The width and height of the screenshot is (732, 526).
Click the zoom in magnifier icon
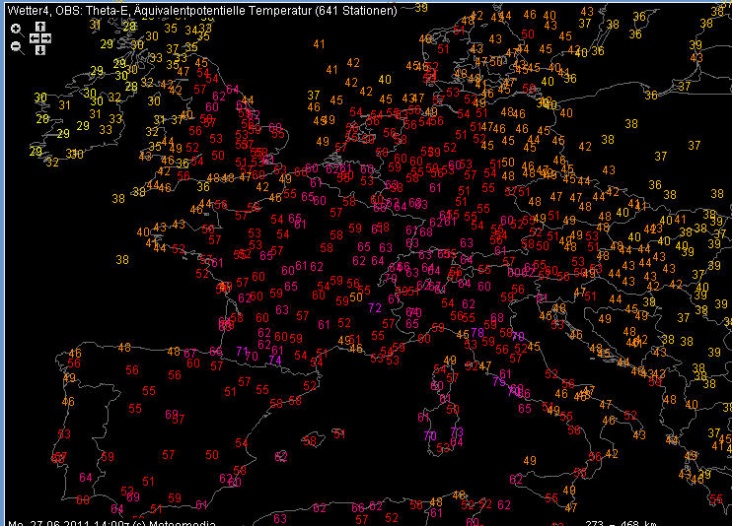pos(16,29)
